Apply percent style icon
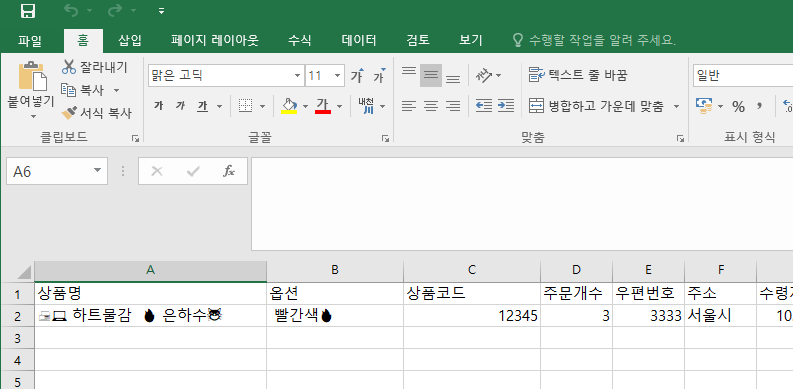 coord(738,106)
